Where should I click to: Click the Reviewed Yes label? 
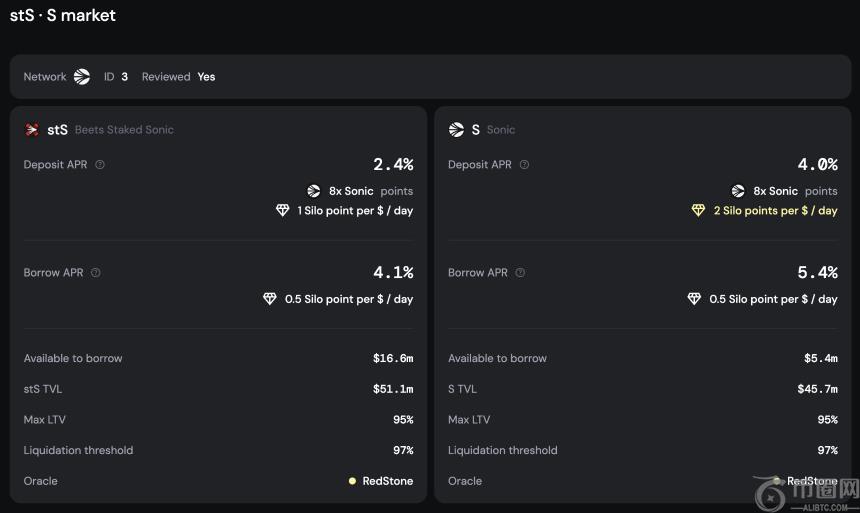coord(178,77)
